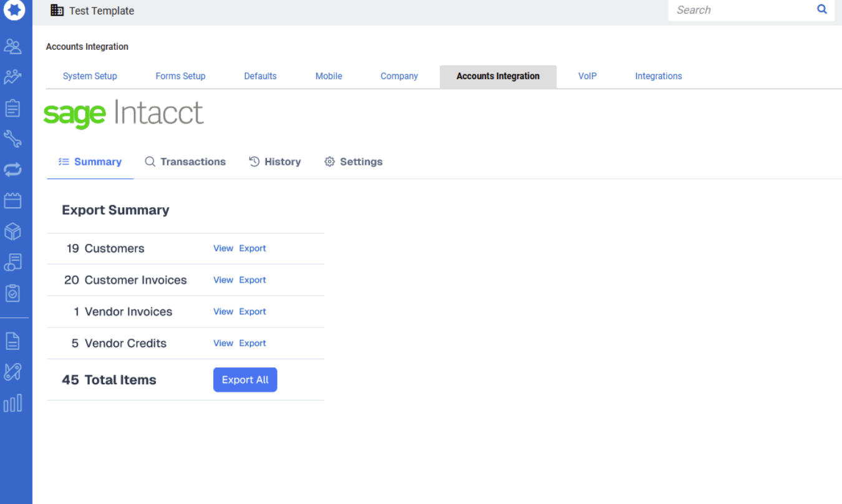Open the History tab
The image size is (842, 504).
(x=275, y=162)
